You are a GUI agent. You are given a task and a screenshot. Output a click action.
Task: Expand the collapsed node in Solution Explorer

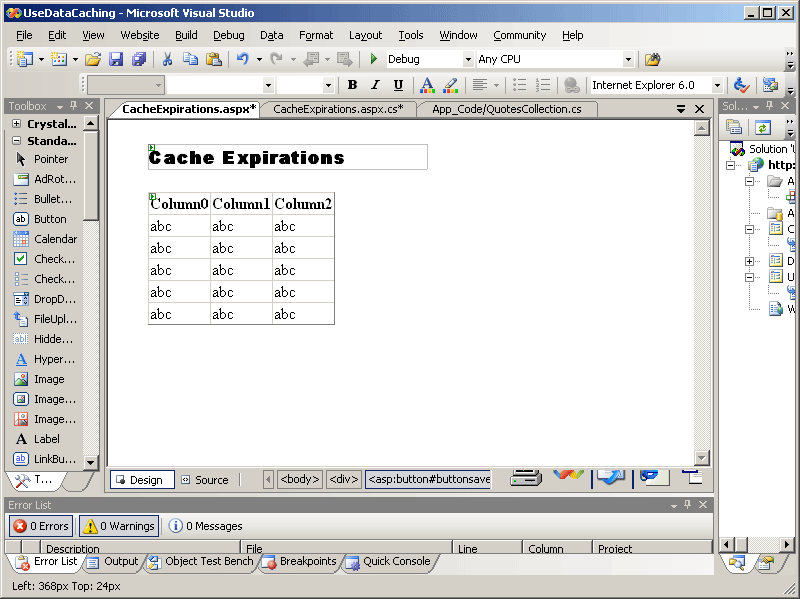click(750, 261)
